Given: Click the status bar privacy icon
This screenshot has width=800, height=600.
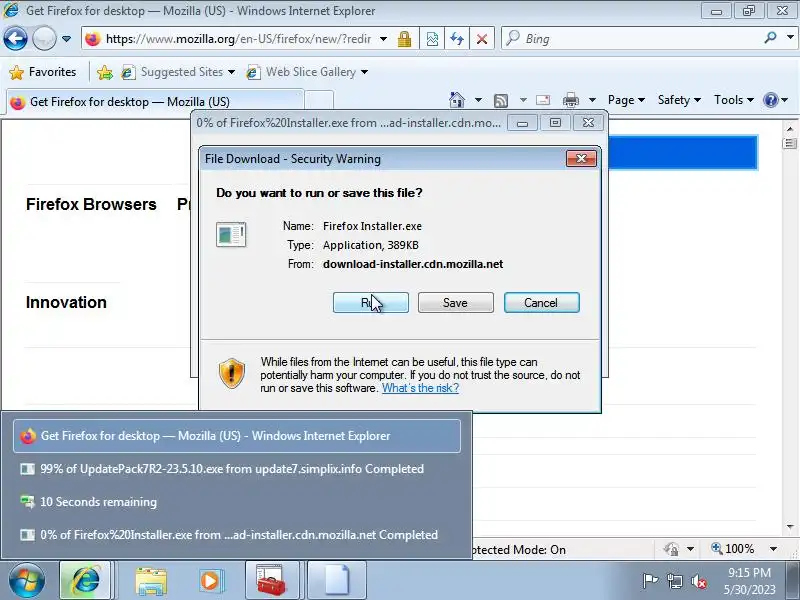Looking at the screenshot, I should coord(671,549).
